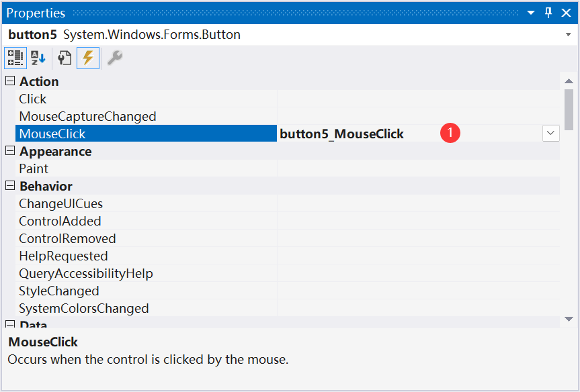The image size is (580, 392).
Task: Collapse the Appearance category
Action: (10, 151)
